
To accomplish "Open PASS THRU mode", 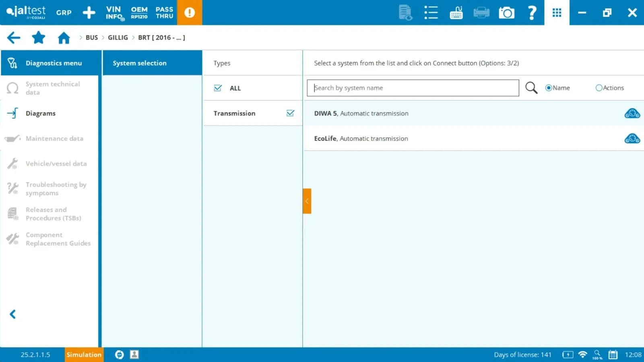I will click(164, 12).
